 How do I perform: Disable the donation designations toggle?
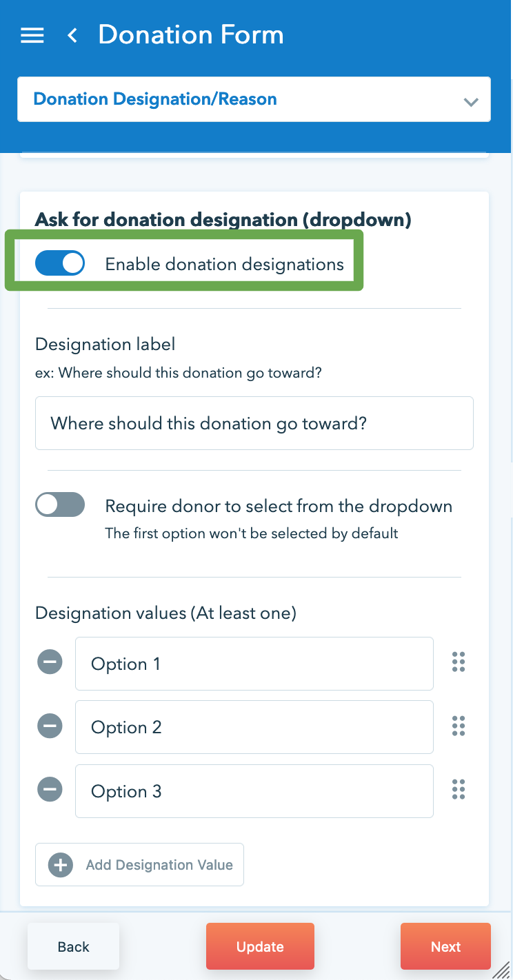point(60,264)
